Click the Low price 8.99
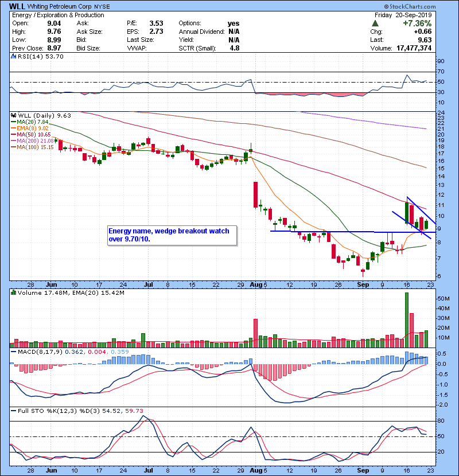The image size is (459, 476). [54, 40]
